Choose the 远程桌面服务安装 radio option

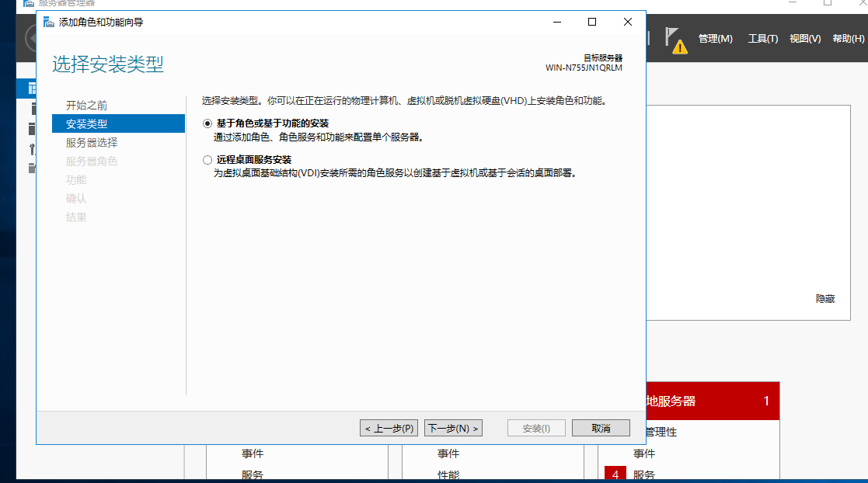pyautogui.click(x=207, y=160)
